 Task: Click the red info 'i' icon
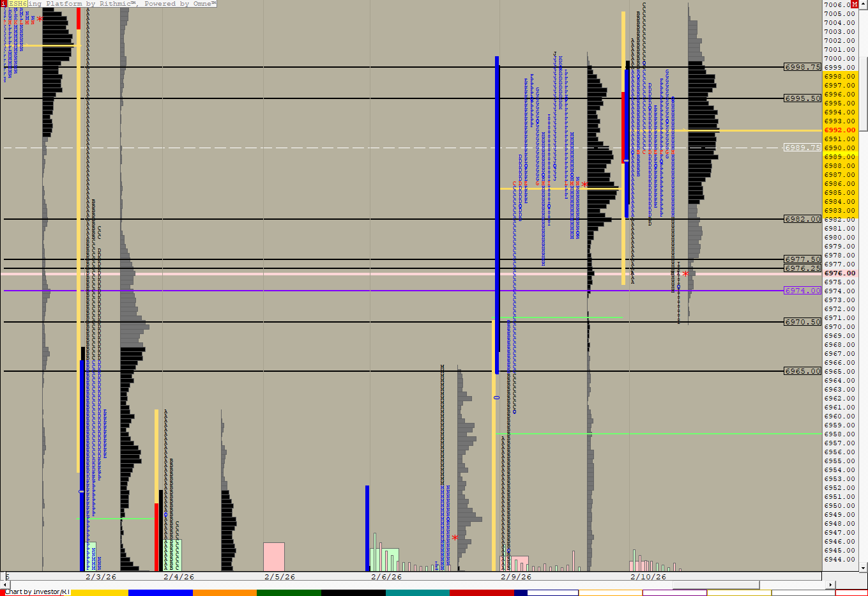coord(3,4)
